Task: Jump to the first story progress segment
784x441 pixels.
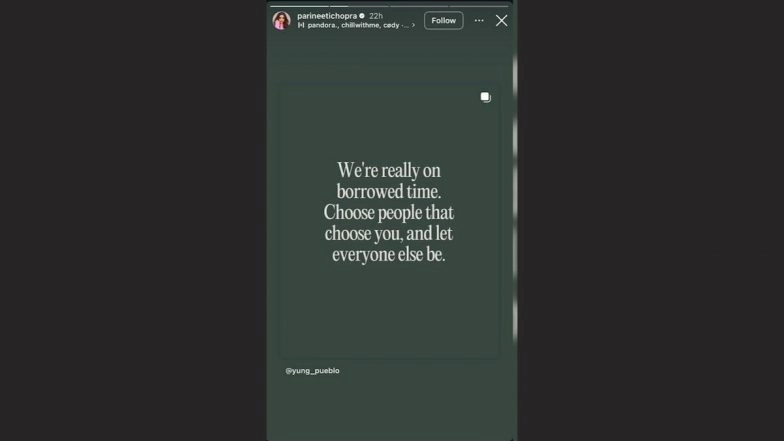Action: coord(299,6)
